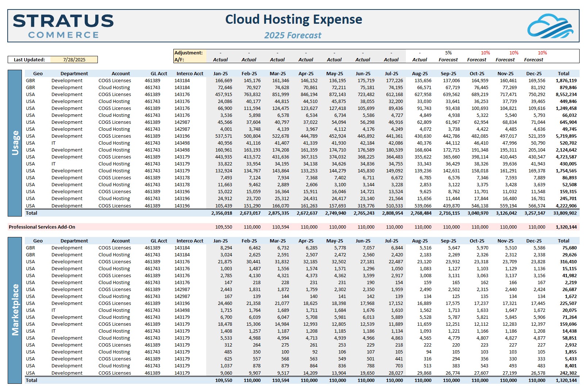This screenshot has width=588, height=390.
Task: Select the vertical Usage section label
Action: (15, 143)
